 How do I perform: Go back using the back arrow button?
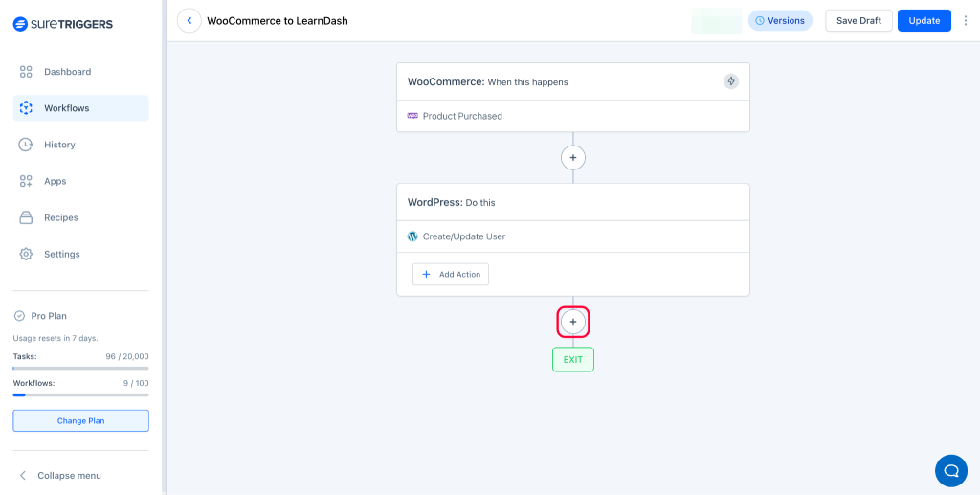(x=189, y=21)
